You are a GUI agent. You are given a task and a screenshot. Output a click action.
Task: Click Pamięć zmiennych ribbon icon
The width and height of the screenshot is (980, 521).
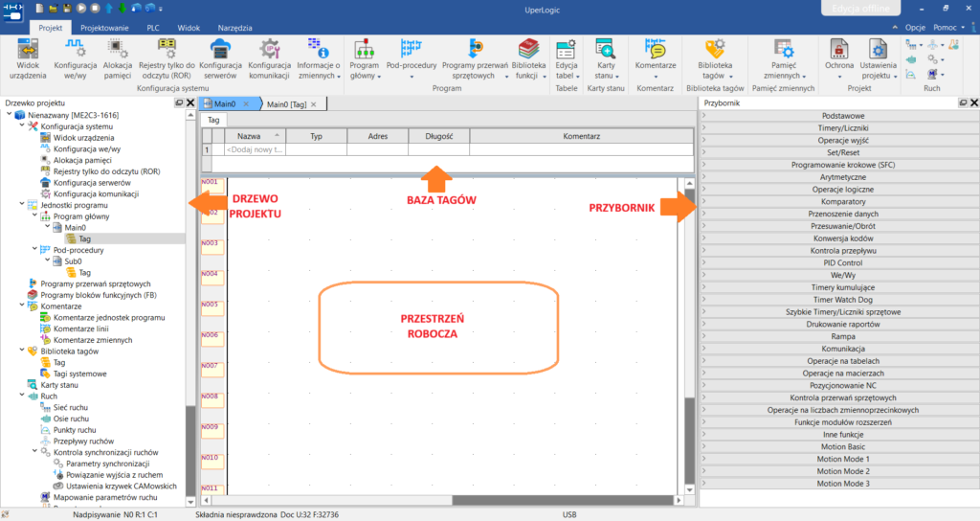tap(784, 59)
